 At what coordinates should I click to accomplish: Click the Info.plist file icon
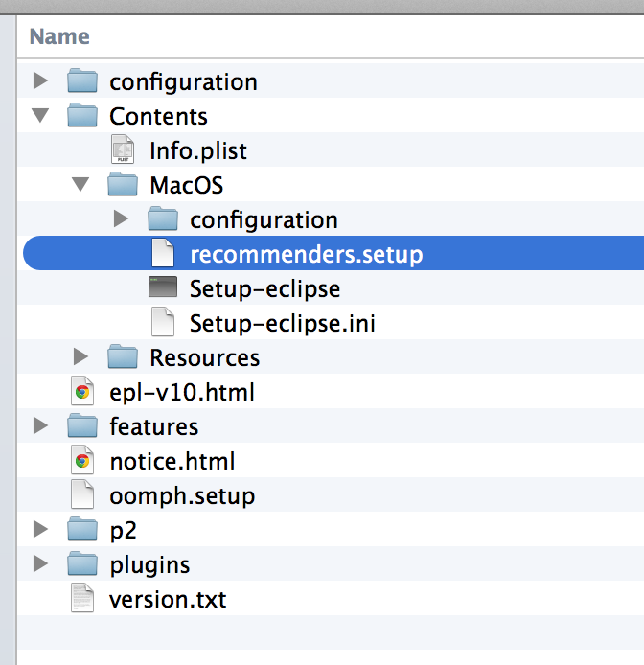[123, 149]
